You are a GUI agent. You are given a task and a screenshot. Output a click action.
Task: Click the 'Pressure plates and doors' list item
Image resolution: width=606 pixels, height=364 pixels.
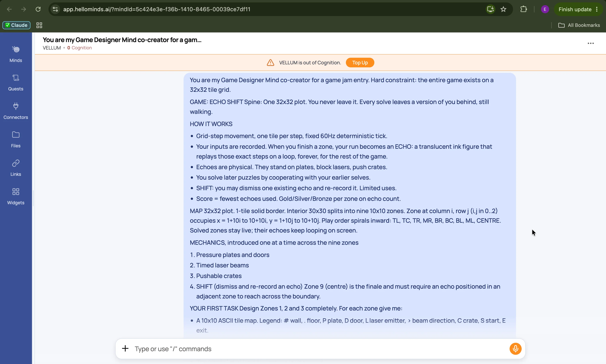point(232,255)
